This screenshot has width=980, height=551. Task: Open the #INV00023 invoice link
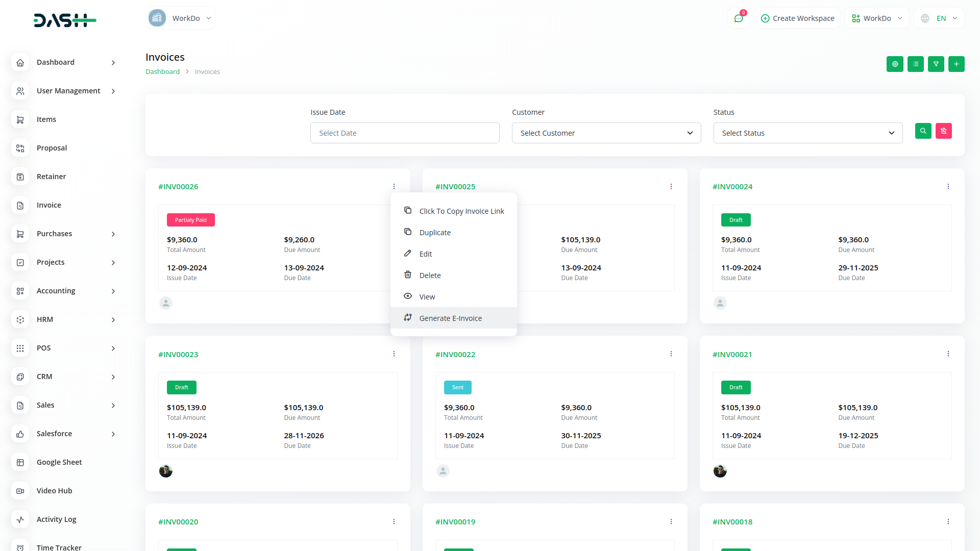click(178, 355)
